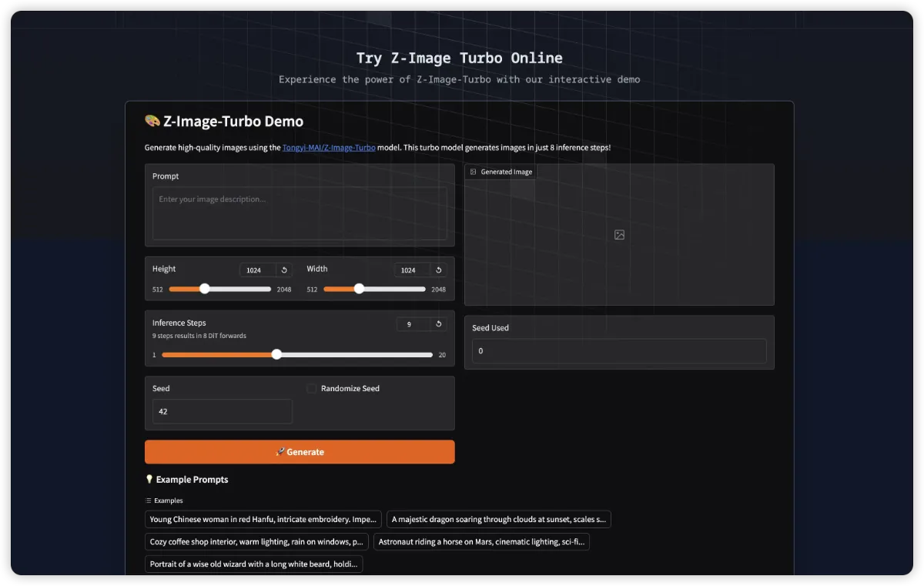The width and height of the screenshot is (924, 586).
Task: Click the image placeholder icon in output
Action: coord(619,235)
